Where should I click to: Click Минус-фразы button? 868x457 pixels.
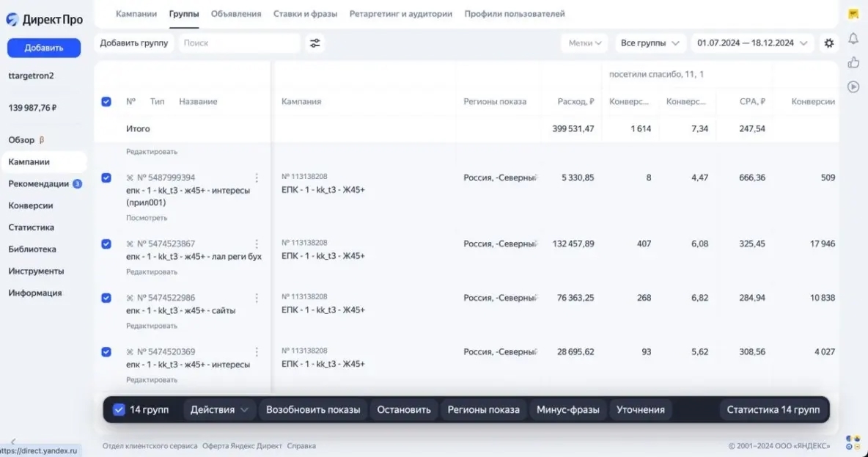pos(568,410)
